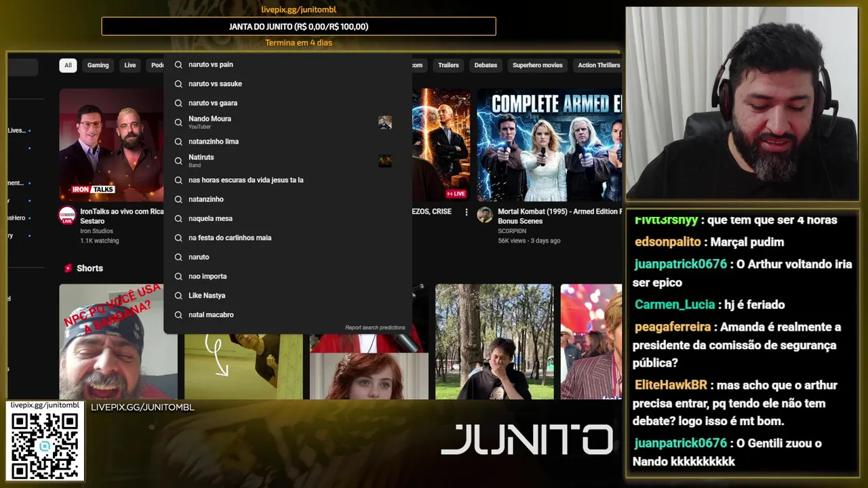Open the live video thumbnail with LIVE badge
Viewport: 868px width, 488px height.
point(441,145)
